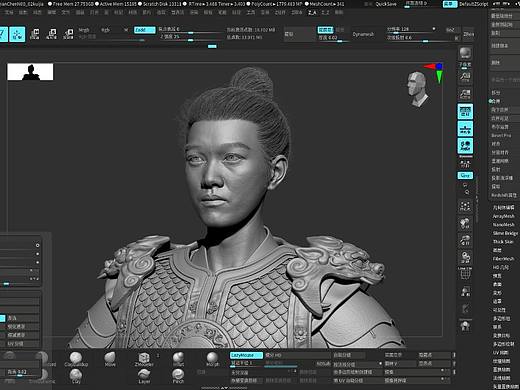Toggle the Edit mode button
The height and width of the screenshot is (390, 520).
(x=3, y=34)
